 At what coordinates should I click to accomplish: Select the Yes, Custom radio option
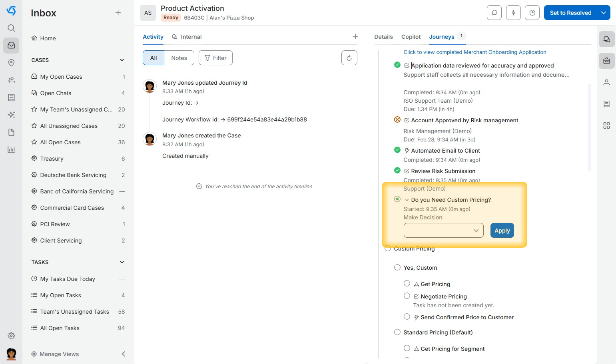click(x=397, y=267)
